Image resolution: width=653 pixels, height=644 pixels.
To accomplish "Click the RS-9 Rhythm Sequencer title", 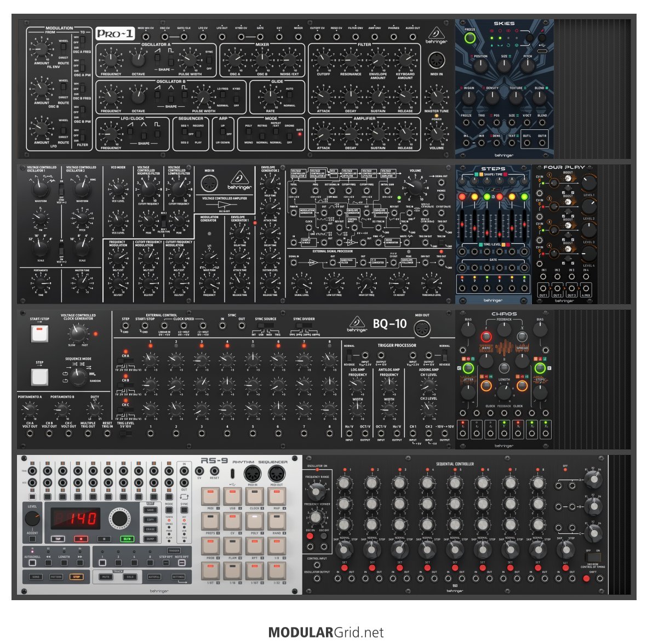I will coord(244,461).
